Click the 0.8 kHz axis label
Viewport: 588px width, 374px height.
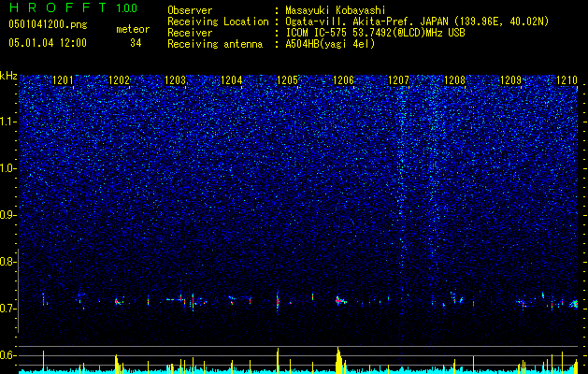point(8,262)
